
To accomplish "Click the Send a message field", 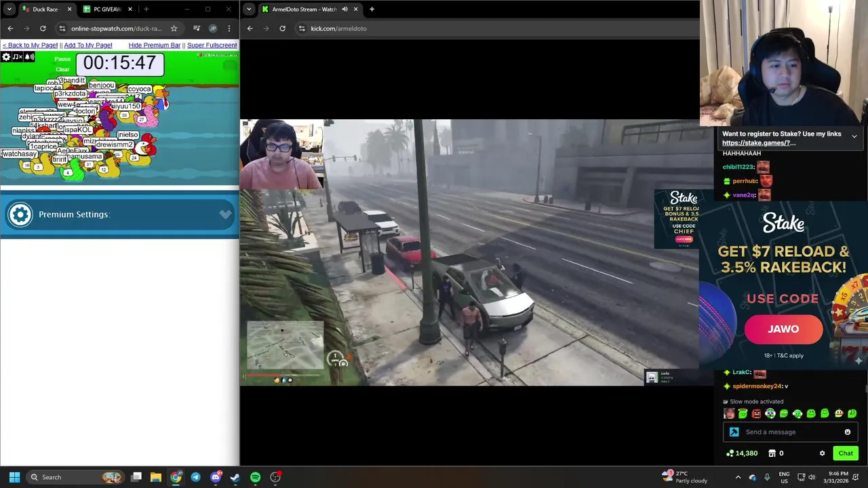I will [792, 432].
